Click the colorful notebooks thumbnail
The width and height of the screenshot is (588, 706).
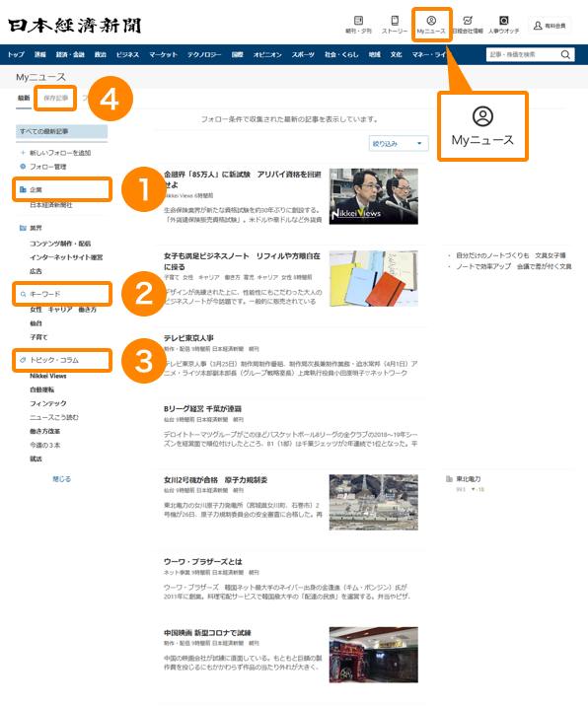(374, 279)
